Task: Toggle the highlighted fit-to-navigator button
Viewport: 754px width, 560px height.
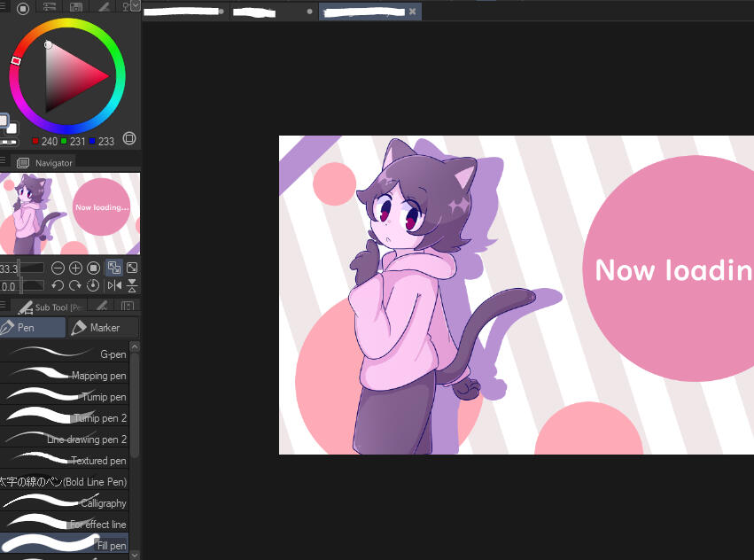Action: [x=113, y=268]
